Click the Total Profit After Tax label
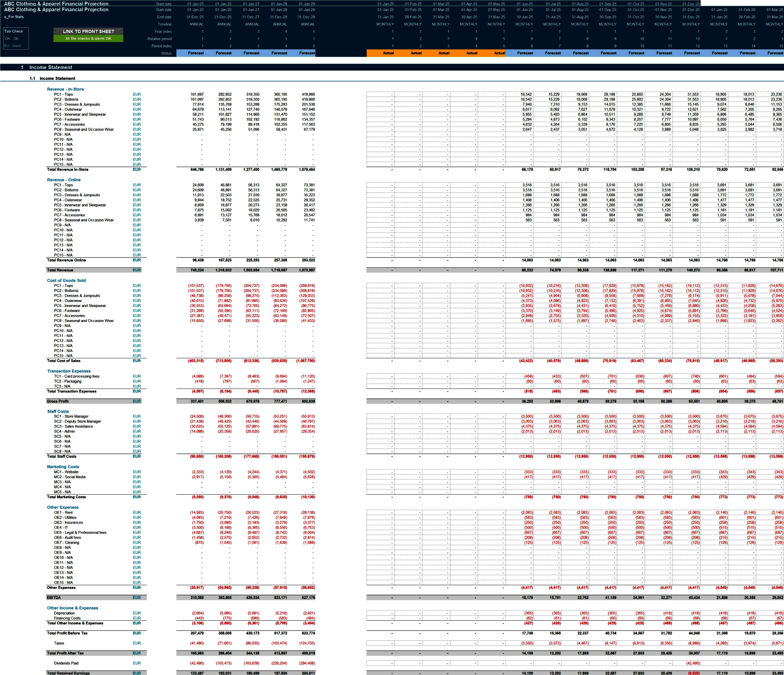The image size is (784, 675). point(65,653)
